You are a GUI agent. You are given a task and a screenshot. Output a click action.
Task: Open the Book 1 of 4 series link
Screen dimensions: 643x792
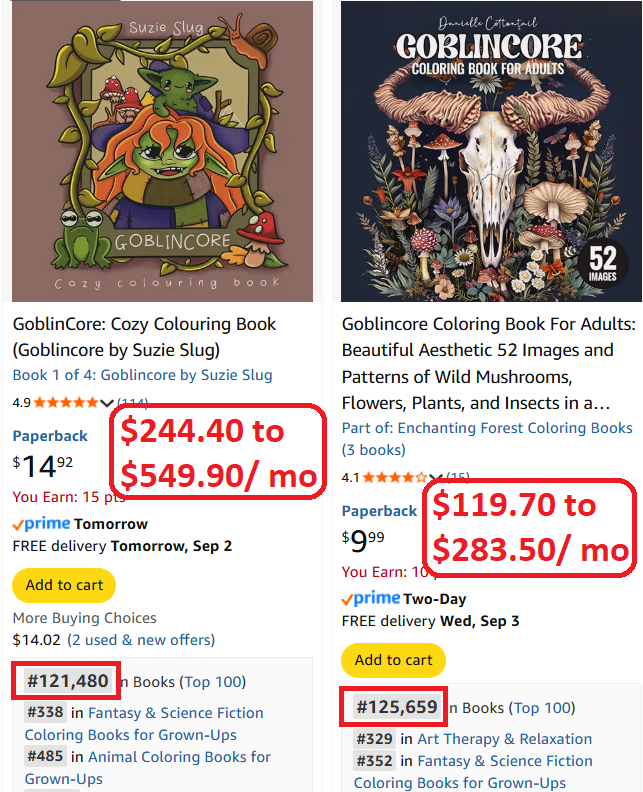(142, 375)
